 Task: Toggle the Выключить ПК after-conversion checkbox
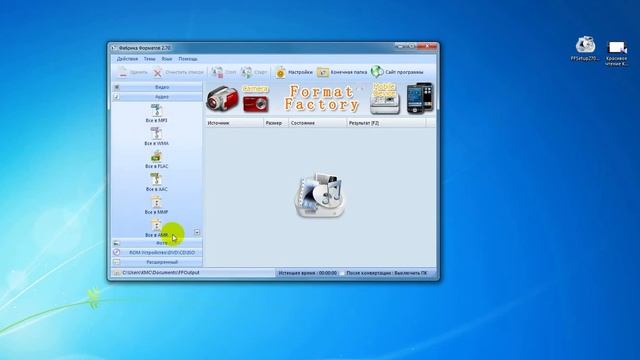342,273
